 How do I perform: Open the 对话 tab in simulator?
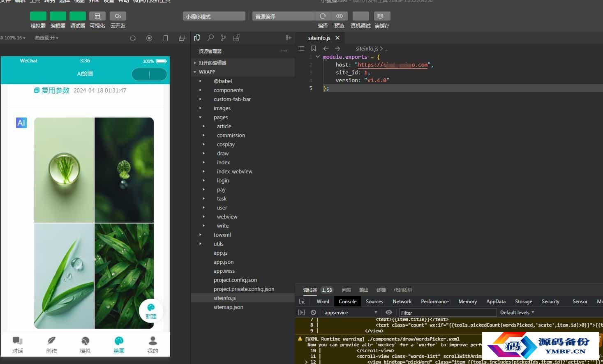pos(18,345)
